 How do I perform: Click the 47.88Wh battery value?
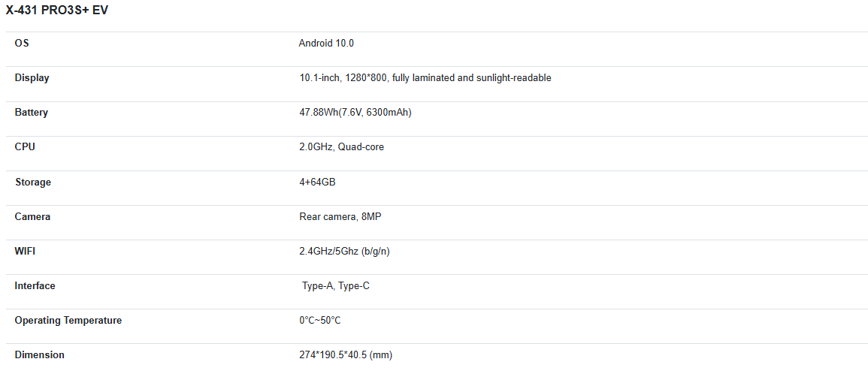pyautogui.click(x=355, y=112)
